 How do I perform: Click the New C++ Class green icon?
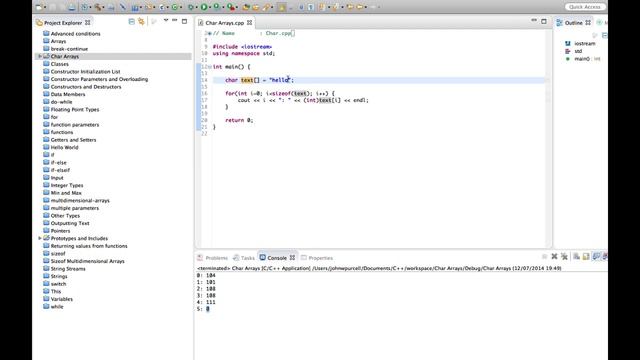coord(174,7)
